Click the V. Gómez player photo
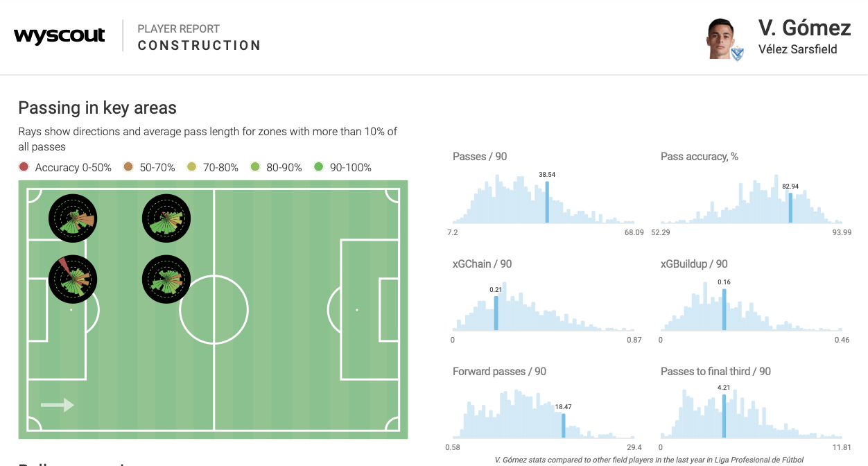This screenshot has width=868, height=466. pos(720,37)
